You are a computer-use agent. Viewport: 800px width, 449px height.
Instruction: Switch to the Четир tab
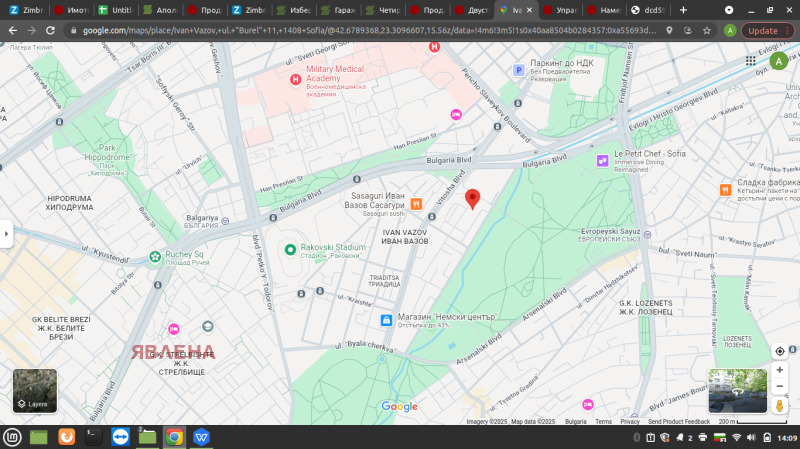coord(383,10)
